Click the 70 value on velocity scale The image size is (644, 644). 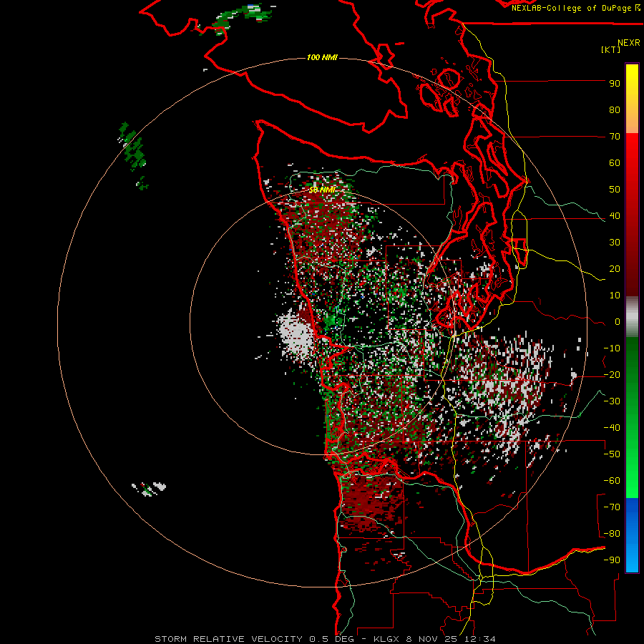615,137
